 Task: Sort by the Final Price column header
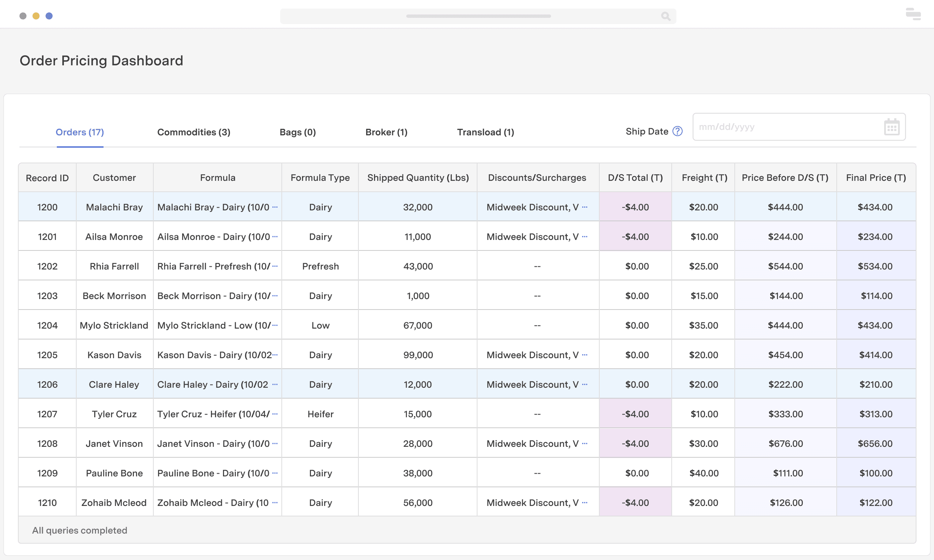point(876,178)
